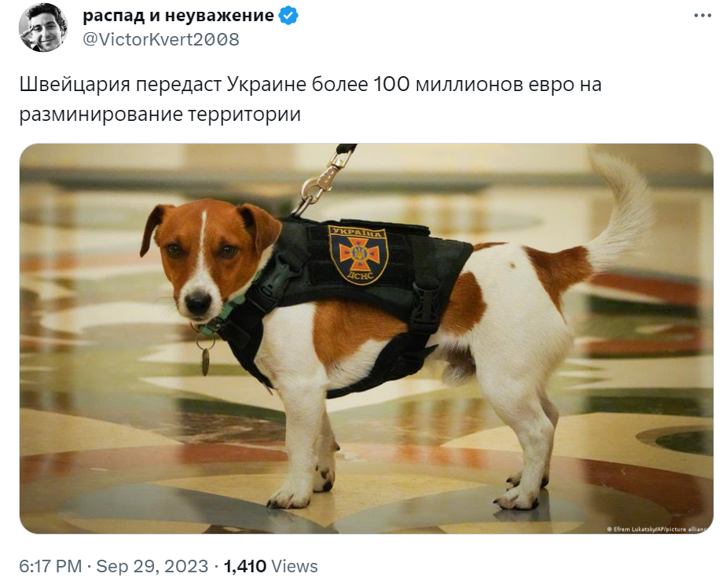Click the blue verified badge

pyautogui.click(x=288, y=16)
